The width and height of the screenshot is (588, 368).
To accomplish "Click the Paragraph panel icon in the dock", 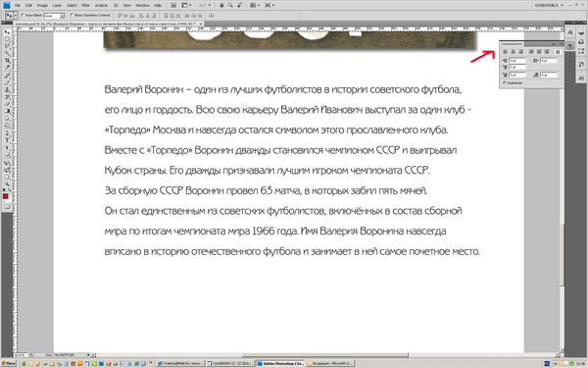I will (x=570, y=45).
